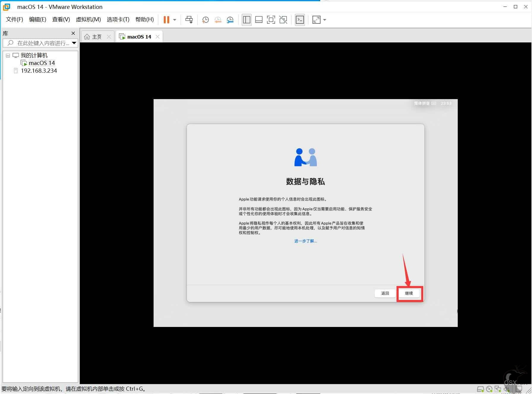The height and width of the screenshot is (394, 532).
Task: Toggle the library sidebar view icon
Action: pos(247,20)
